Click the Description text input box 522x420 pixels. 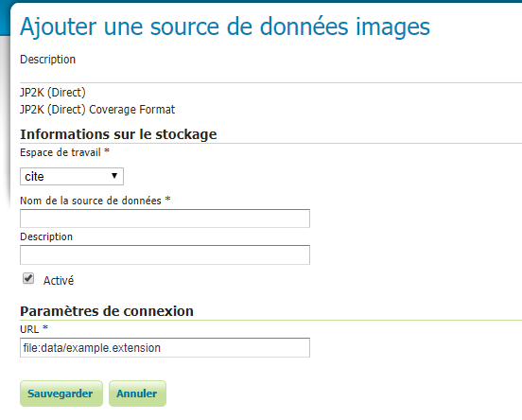(x=165, y=254)
